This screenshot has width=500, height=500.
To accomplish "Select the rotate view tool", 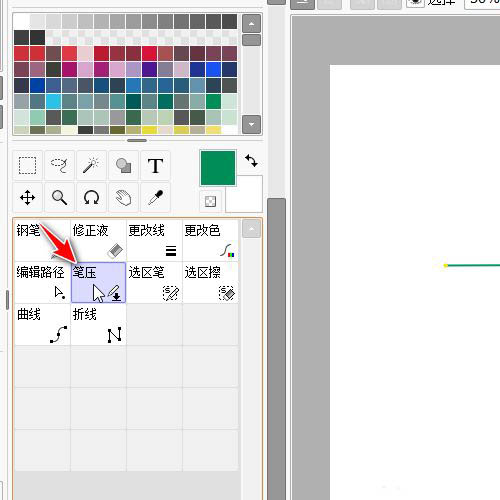I will pyautogui.click(x=91, y=197).
